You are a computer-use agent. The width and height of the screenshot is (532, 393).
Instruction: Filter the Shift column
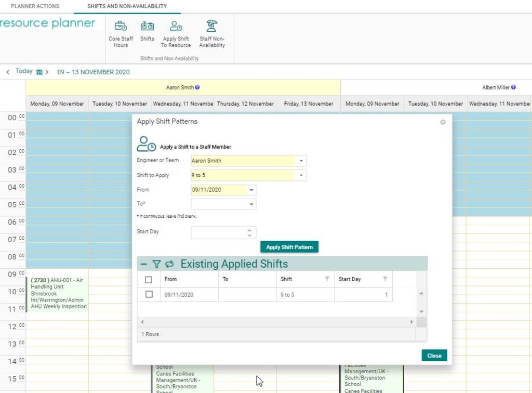[x=327, y=279]
